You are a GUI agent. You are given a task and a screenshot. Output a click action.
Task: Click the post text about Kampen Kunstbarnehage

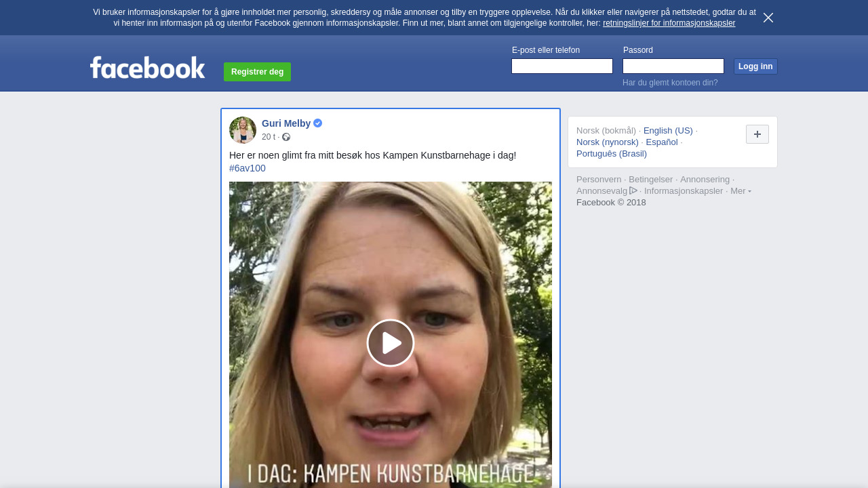point(373,155)
